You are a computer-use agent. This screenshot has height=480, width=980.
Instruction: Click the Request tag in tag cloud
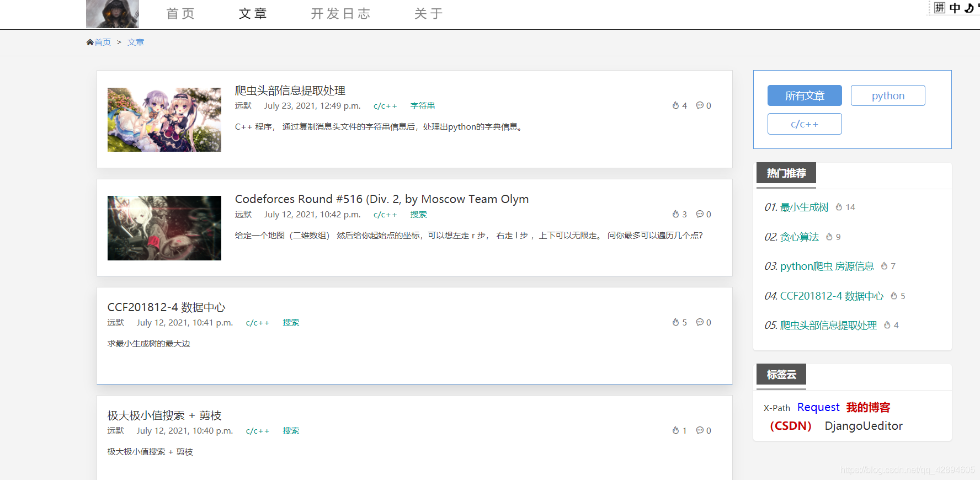(818, 407)
